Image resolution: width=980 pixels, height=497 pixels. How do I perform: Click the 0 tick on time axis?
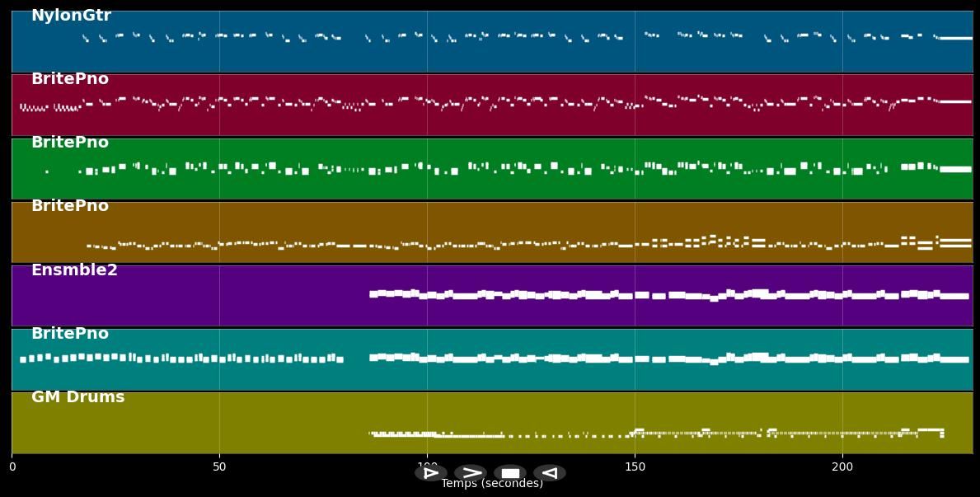tap(12, 467)
